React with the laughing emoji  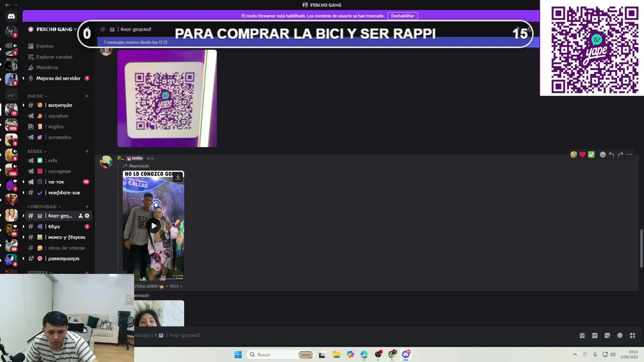[574, 154]
